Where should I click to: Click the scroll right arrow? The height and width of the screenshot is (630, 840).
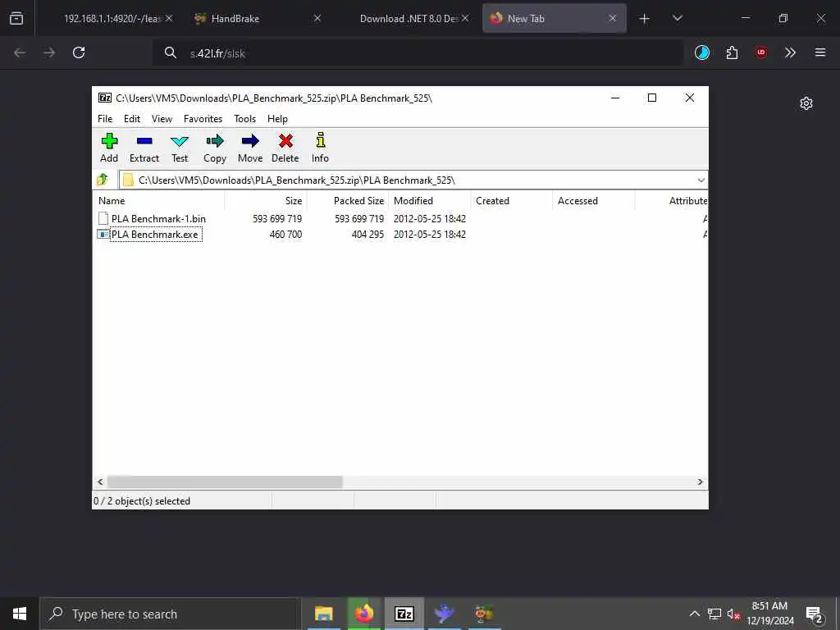coord(700,482)
